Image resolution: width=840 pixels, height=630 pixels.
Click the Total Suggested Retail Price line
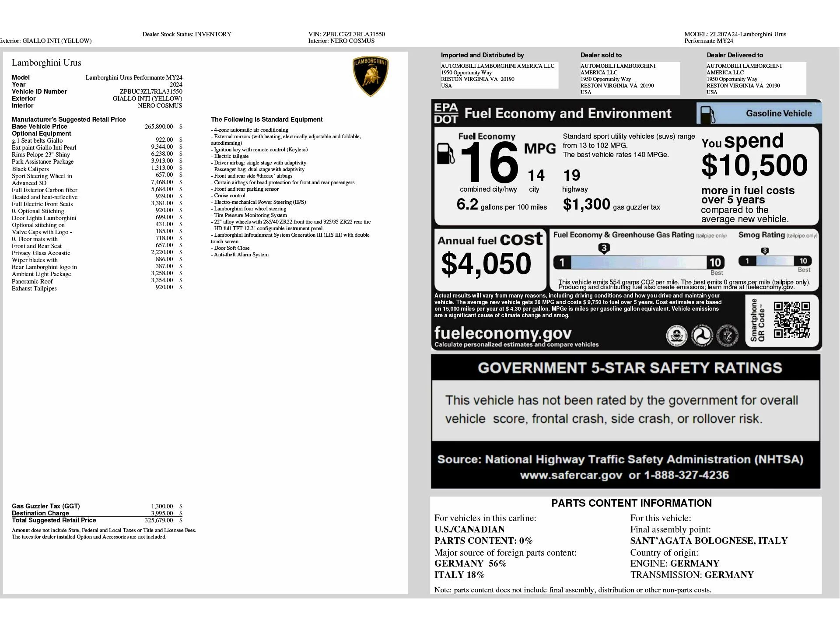54,520
